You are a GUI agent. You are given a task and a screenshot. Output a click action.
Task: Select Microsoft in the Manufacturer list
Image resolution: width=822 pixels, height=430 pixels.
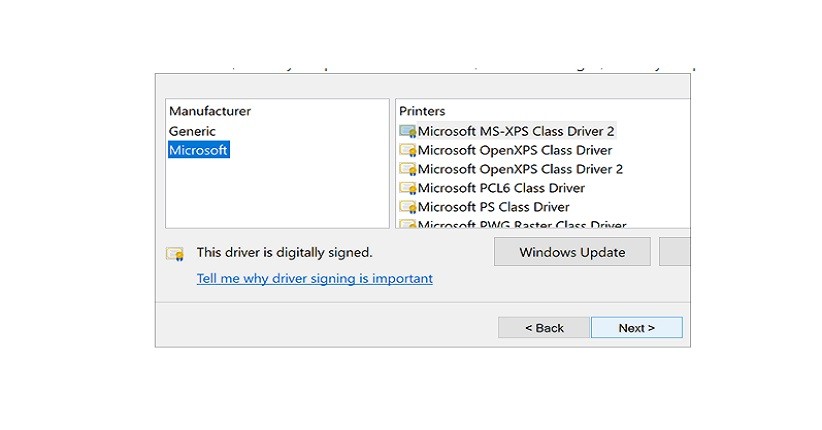(x=199, y=150)
